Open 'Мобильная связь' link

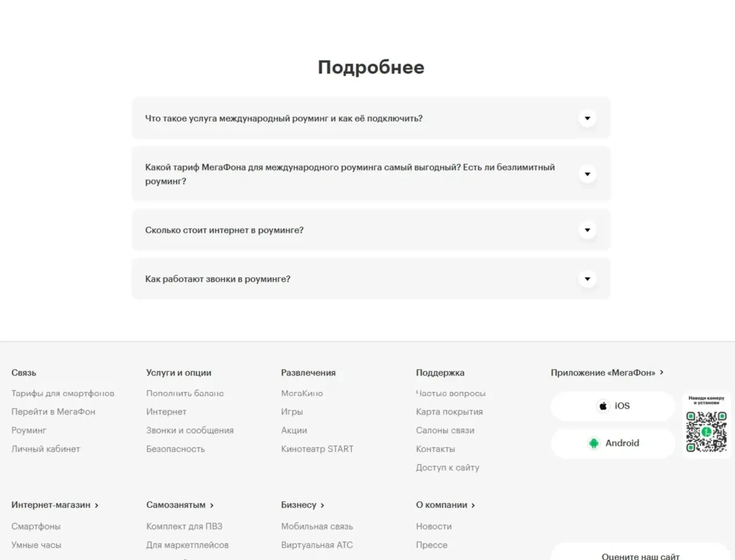[x=317, y=526]
